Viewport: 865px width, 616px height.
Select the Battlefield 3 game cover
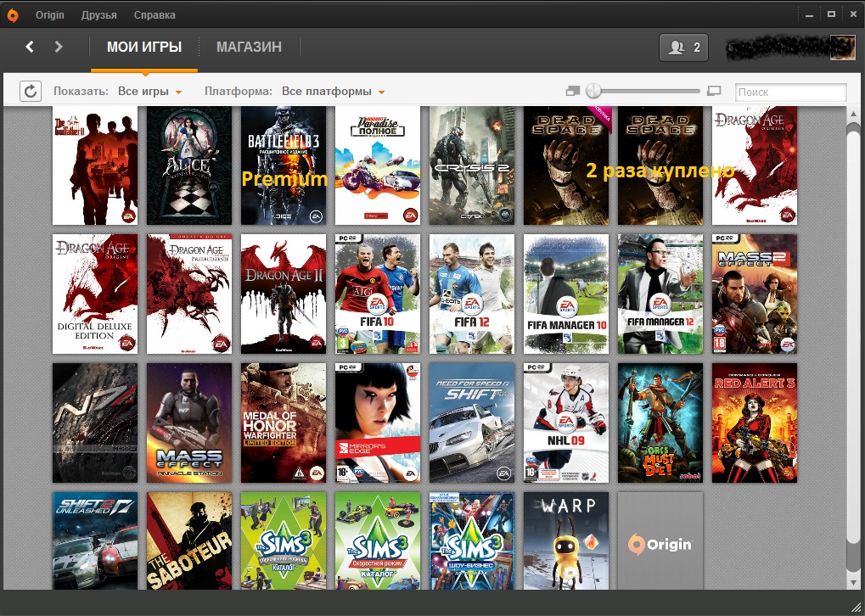284,165
